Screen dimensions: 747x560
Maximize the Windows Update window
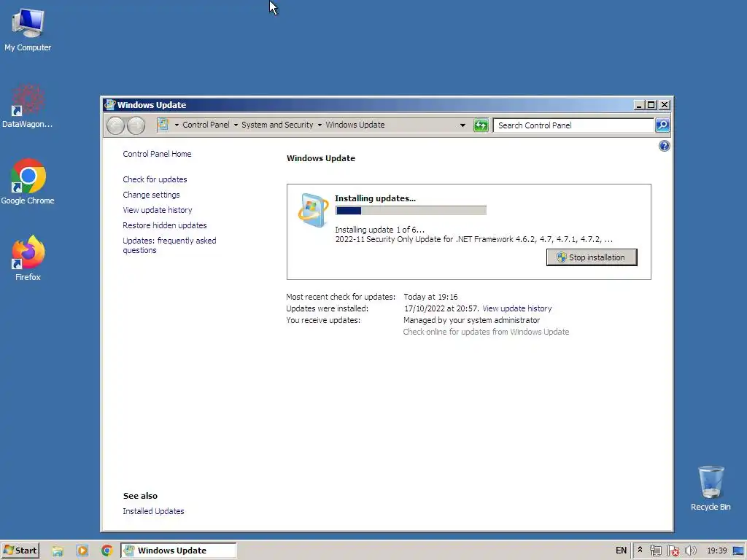click(651, 105)
